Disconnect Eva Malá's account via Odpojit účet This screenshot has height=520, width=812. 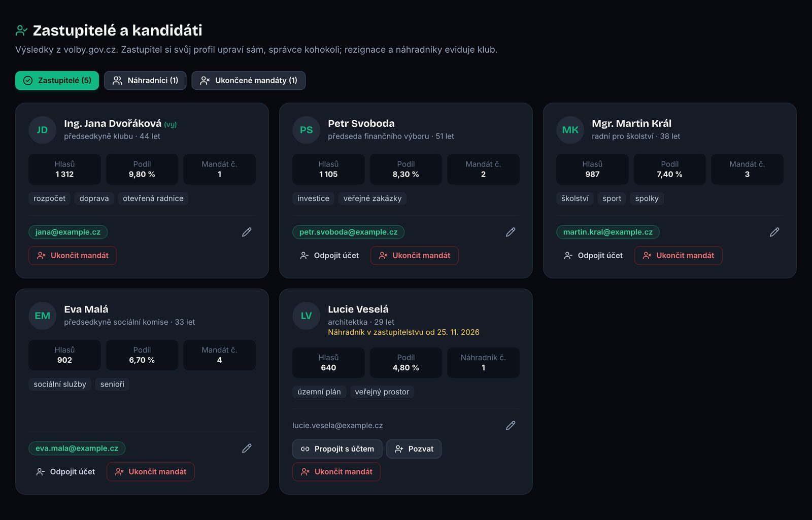click(x=65, y=472)
